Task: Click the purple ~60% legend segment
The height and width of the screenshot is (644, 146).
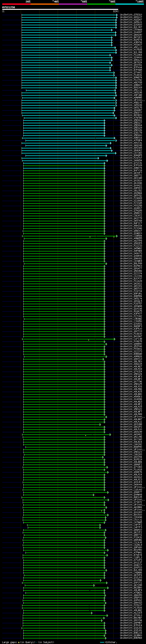Action: (x=73, y=4)
